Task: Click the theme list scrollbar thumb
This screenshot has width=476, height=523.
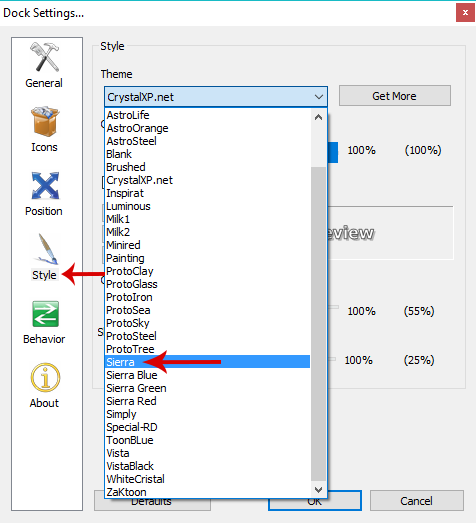Action: 319,324
